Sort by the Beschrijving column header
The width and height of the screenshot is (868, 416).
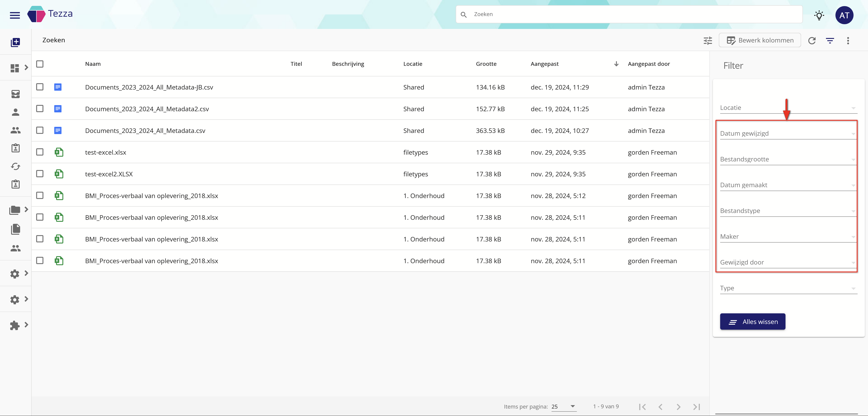click(348, 64)
